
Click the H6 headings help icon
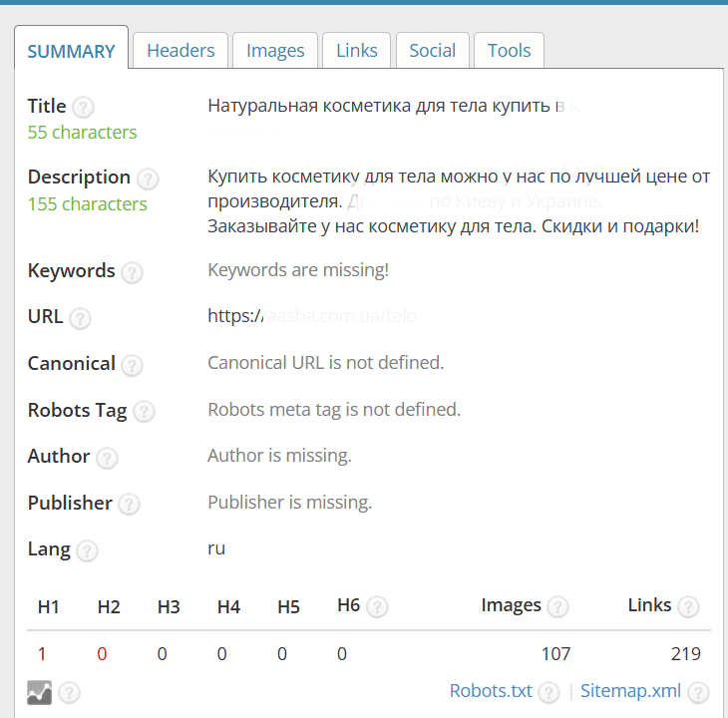378,606
